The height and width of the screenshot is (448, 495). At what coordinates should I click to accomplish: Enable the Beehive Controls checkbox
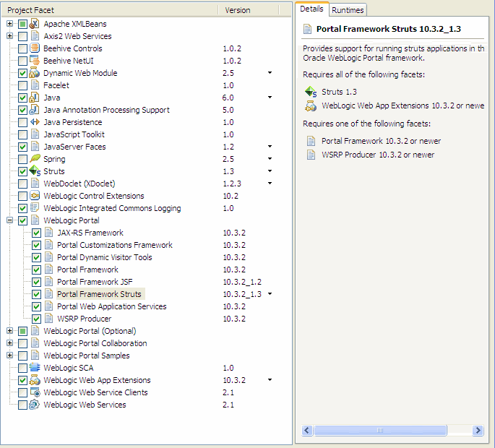[x=22, y=48]
